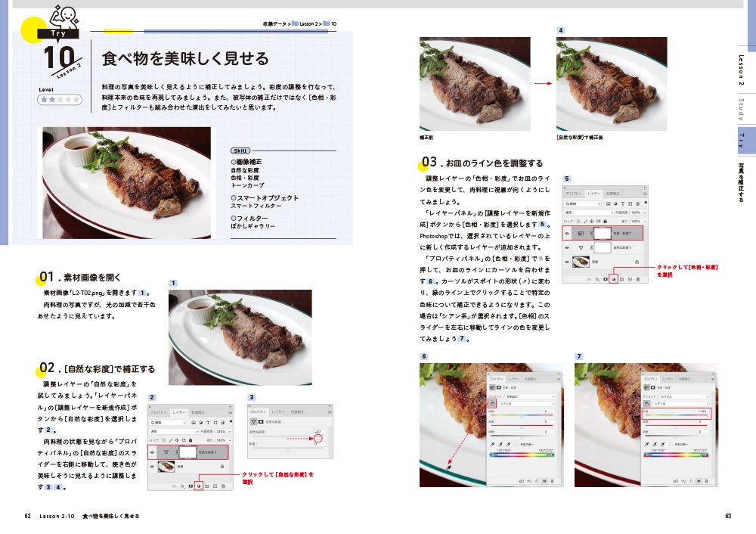
Task: Toggle eye of 背景 layer in figure 5
Action: pyautogui.click(x=567, y=262)
